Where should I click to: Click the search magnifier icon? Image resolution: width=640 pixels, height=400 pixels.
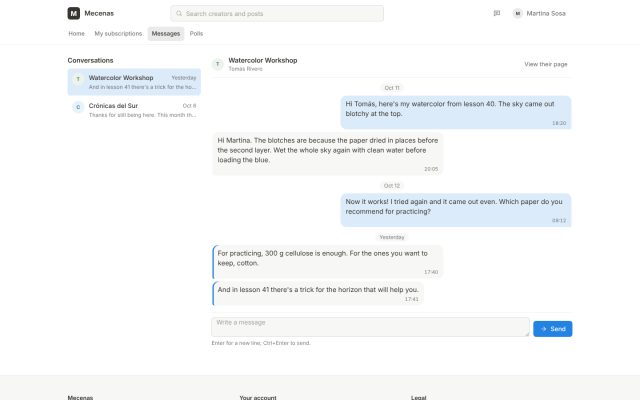click(179, 13)
